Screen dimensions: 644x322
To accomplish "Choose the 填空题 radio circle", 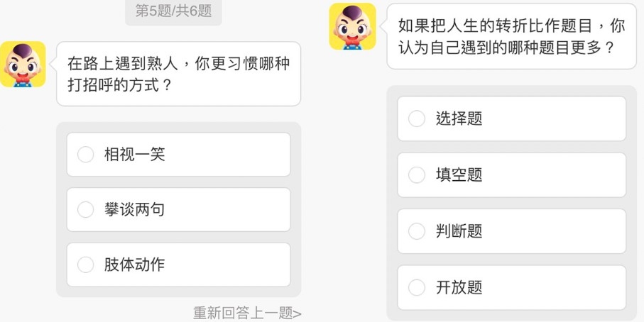I will pos(417,175).
